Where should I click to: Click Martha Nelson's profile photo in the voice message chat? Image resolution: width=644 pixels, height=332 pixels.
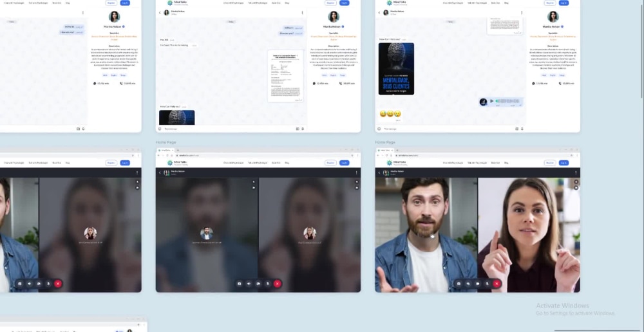pyautogui.click(x=553, y=17)
